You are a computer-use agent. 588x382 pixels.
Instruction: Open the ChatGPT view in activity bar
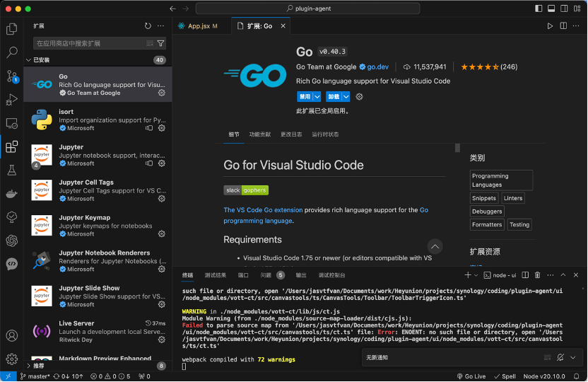[x=11, y=241]
